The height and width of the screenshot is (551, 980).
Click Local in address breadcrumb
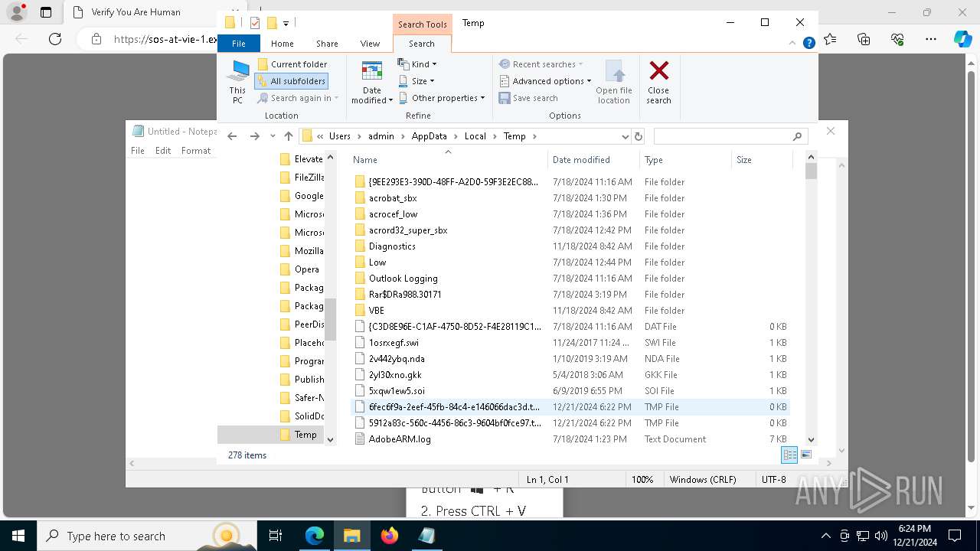coord(475,136)
